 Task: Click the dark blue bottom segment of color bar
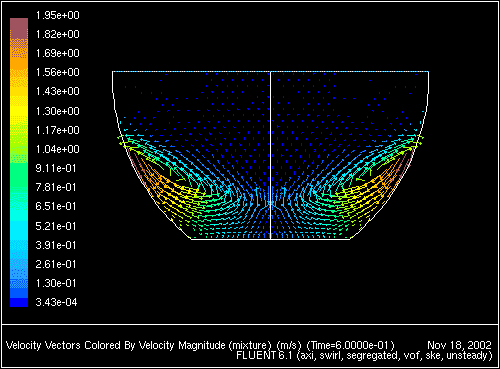(x=19, y=302)
